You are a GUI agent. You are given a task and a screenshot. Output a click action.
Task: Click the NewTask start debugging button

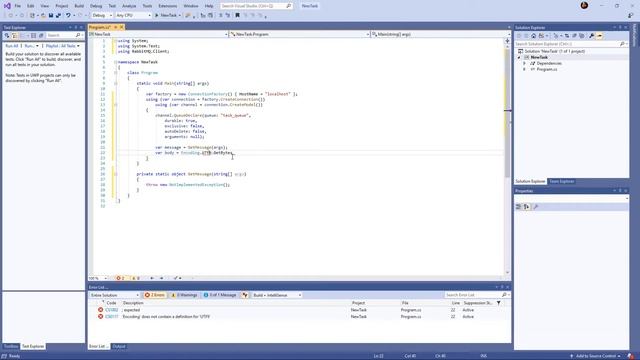point(167,16)
